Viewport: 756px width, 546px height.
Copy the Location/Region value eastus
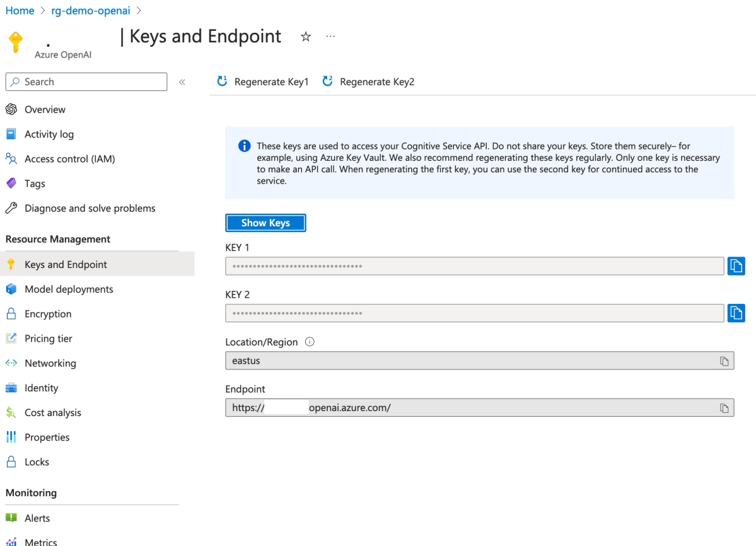pos(724,361)
